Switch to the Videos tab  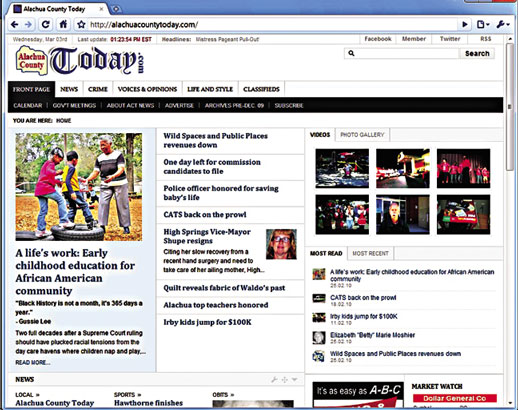click(x=320, y=135)
